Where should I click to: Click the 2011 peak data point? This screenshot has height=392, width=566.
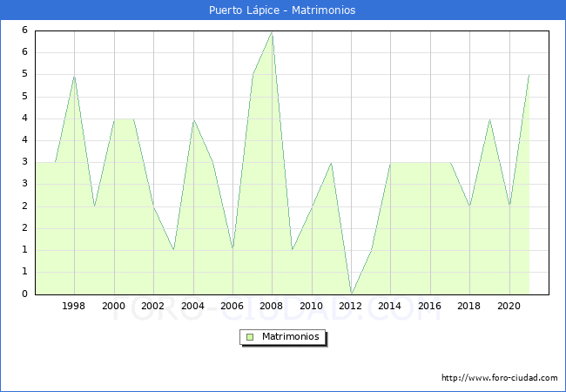point(332,163)
